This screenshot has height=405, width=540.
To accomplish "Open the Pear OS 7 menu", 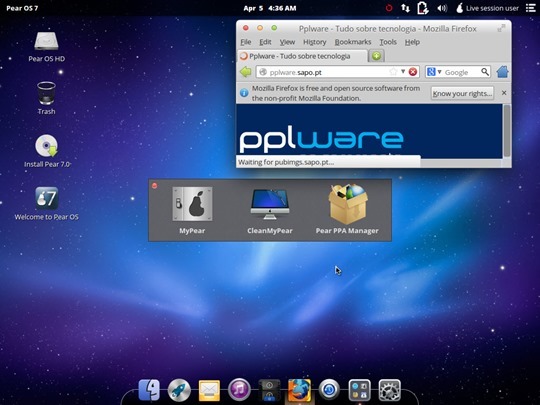I will click(x=22, y=8).
